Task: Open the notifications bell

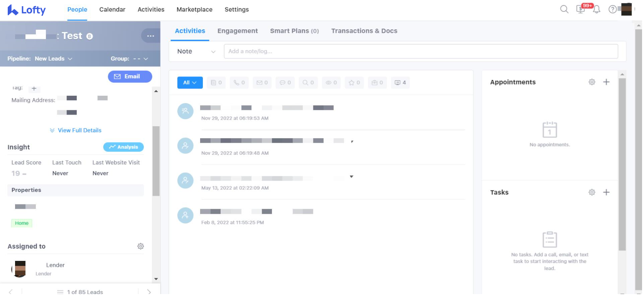Action: (x=596, y=9)
